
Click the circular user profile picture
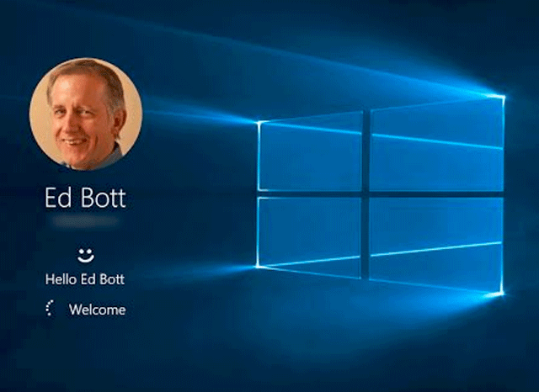pos(86,114)
